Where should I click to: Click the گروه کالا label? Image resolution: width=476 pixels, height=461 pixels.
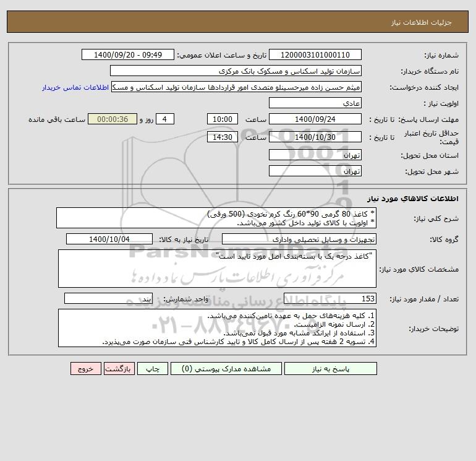click(444, 239)
